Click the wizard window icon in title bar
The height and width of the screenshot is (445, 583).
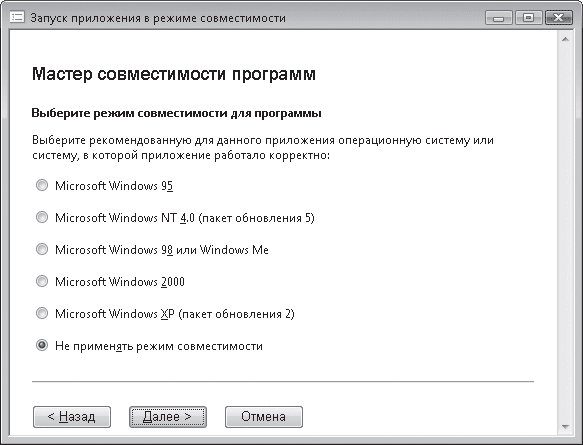[17, 17]
